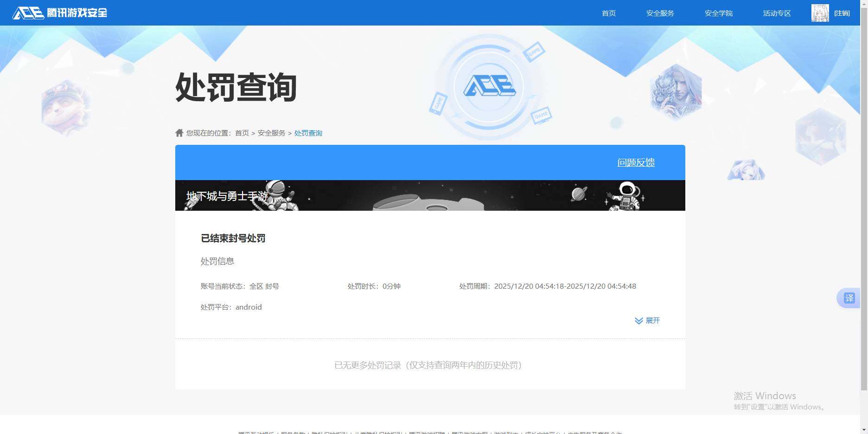Expand 展开 to show punishment details
The image size is (868, 434).
[653, 320]
